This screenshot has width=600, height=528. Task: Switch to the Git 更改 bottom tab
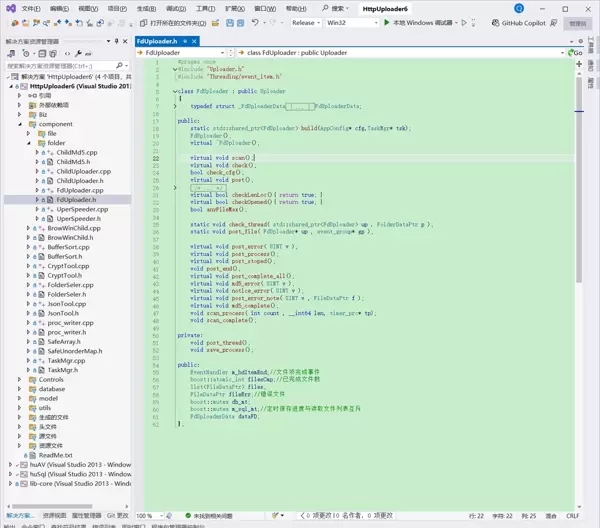coord(117,516)
